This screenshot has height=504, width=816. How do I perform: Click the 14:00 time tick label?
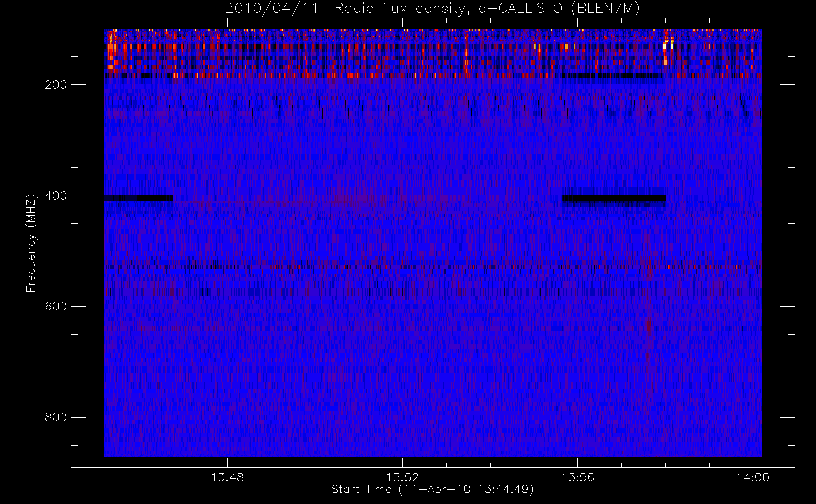coord(753,477)
